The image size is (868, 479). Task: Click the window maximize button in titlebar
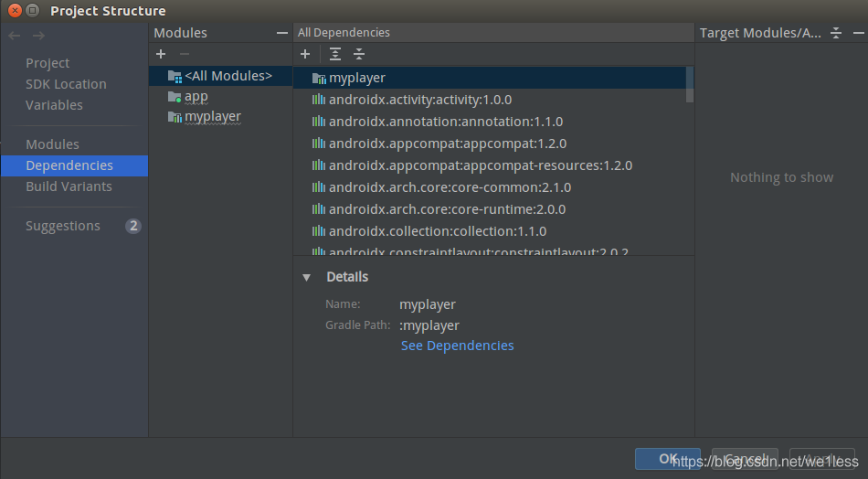[x=33, y=11]
